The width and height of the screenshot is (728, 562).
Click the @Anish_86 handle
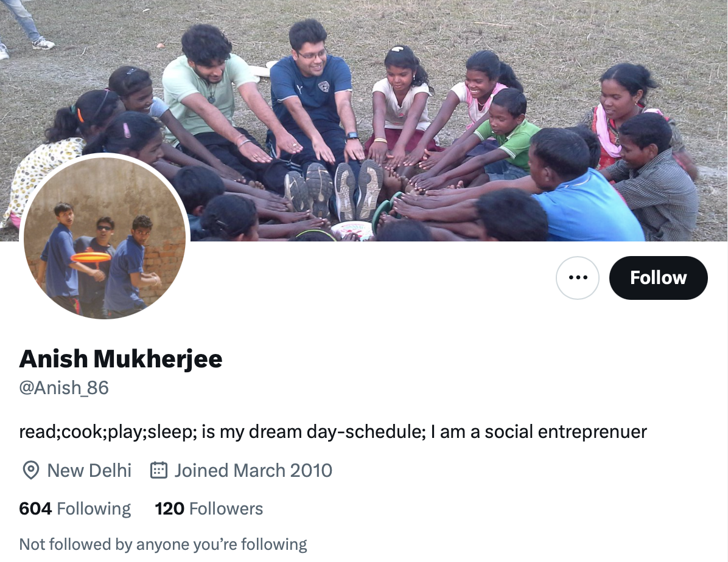pos(64,388)
